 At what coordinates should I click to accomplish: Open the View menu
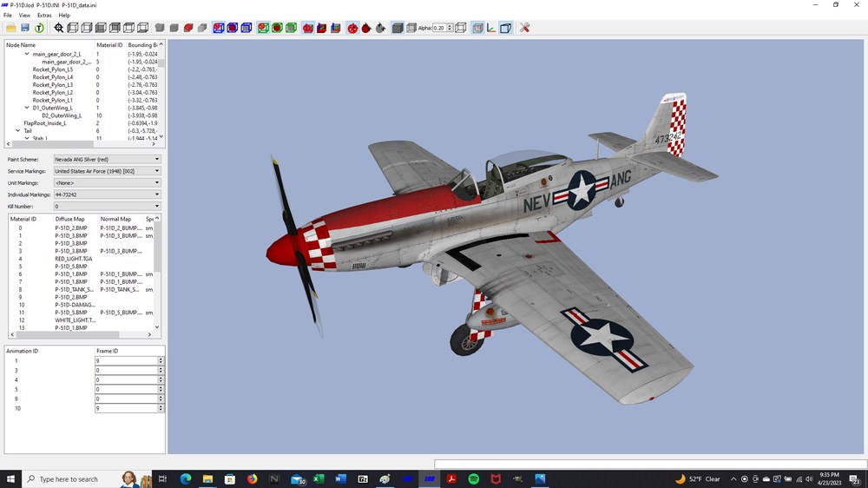pyautogui.click(x=24, y=15)
